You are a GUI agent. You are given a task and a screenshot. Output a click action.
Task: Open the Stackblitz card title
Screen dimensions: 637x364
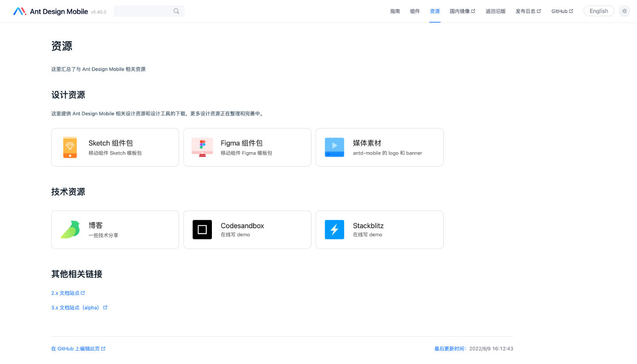[x=368, y=226]
